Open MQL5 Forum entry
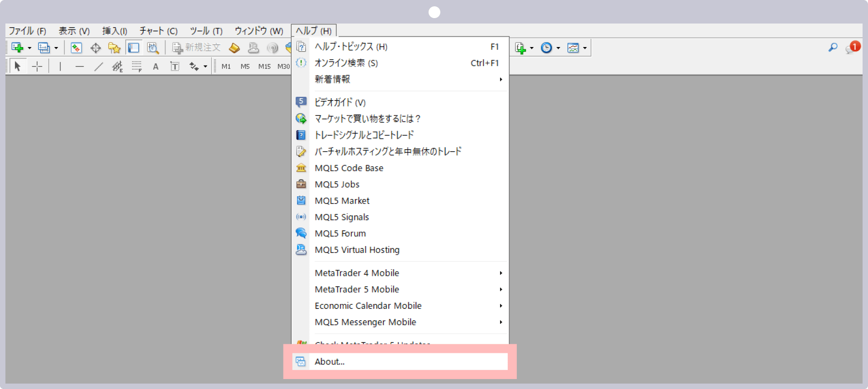Viewport: 868px width, 389px height. point(400,233)
